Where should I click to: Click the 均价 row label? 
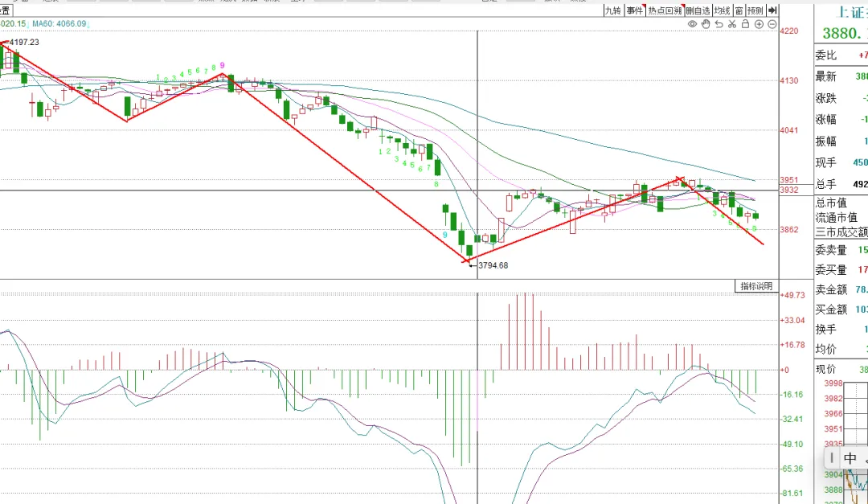point(826,350)
